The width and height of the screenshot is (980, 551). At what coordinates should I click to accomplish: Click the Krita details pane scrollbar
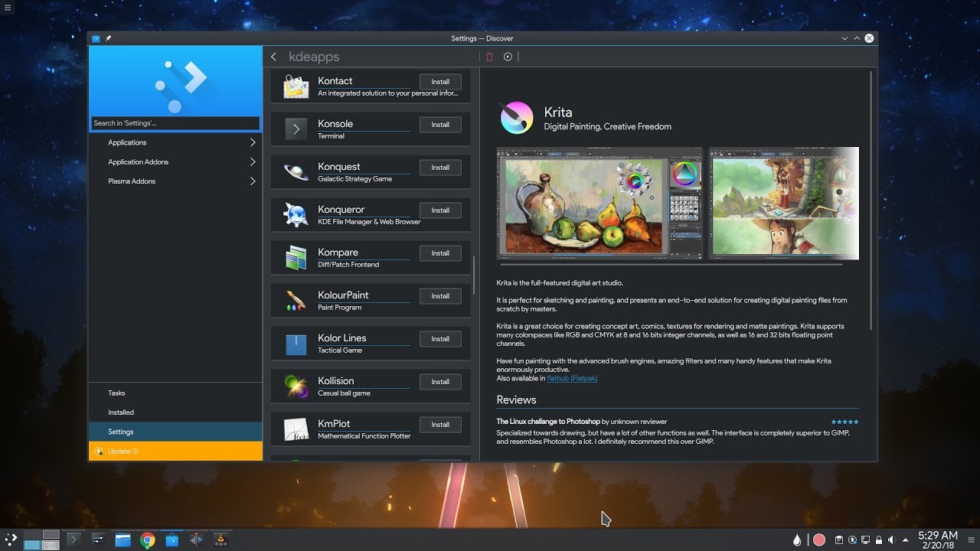(872, 201)
